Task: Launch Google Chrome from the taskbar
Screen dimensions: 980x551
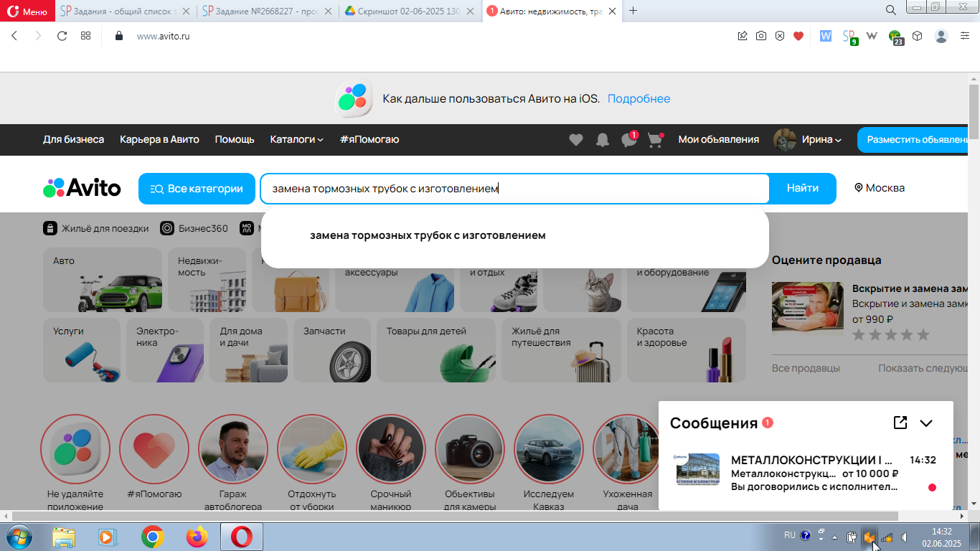Action: click(x=152, y=536)
